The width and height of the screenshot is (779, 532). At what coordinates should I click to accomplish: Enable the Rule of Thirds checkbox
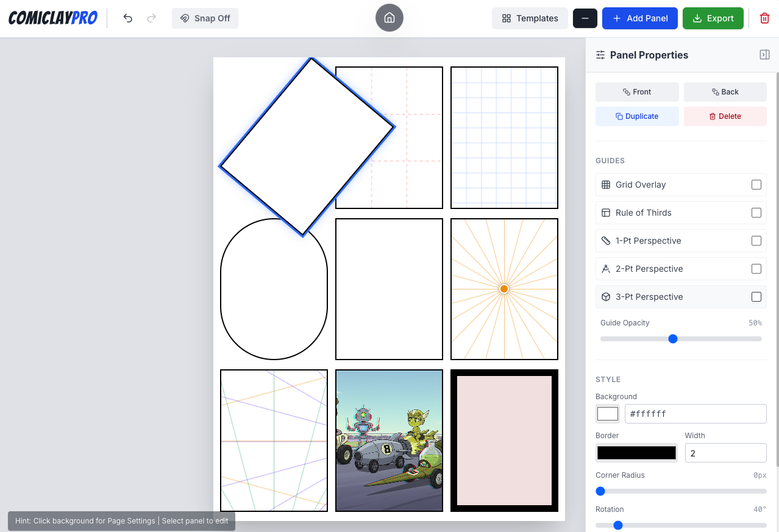[x=756, y=213]
